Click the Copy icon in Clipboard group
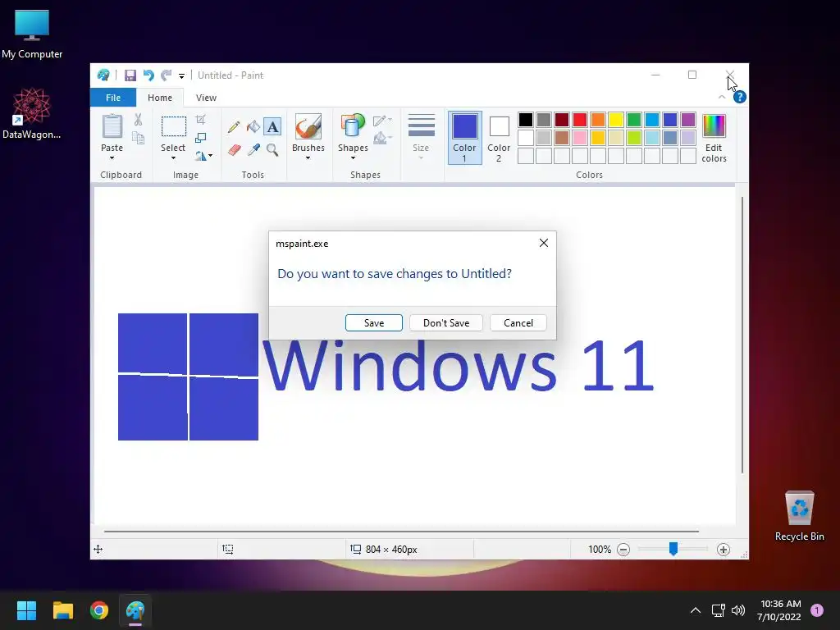This screenshot has width=840, height=630. point(138,138)
